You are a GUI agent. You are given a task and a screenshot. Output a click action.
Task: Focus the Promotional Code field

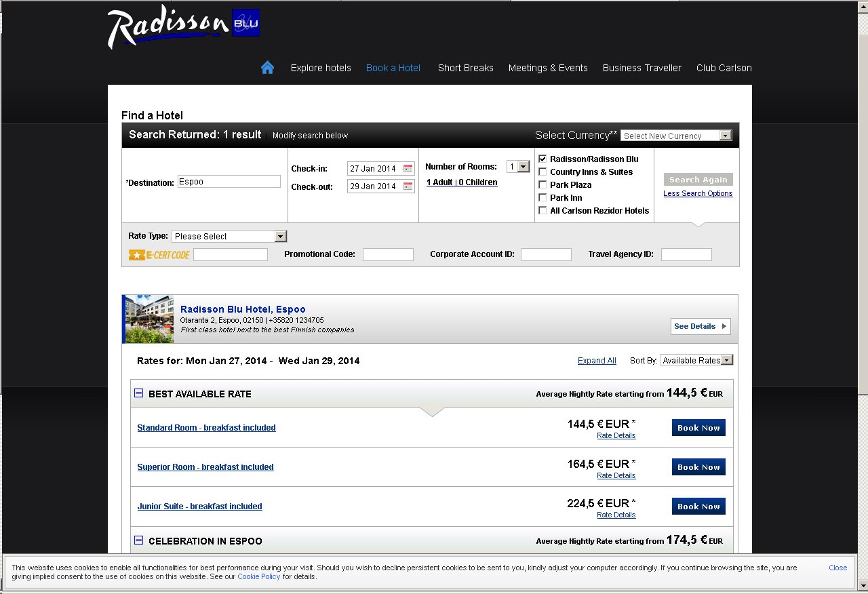(x=388, y=255)
